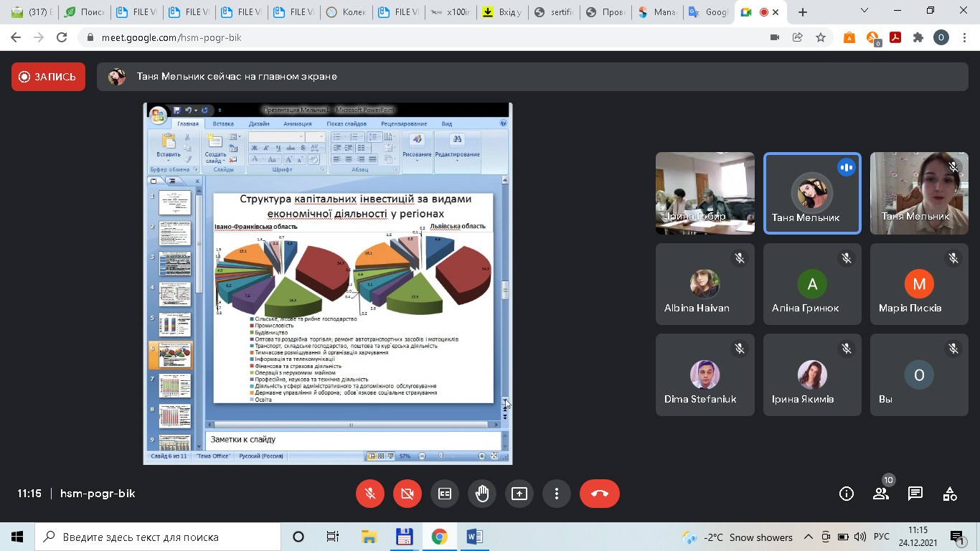
Task: Show hidden system tray icons
Action: (809, 537)
